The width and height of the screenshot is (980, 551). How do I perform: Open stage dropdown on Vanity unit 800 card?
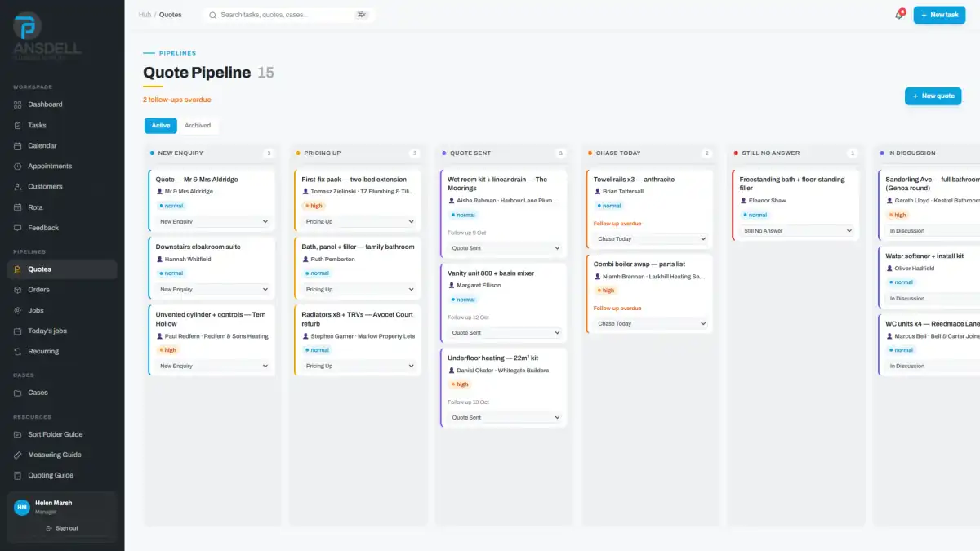click(505, 333)
